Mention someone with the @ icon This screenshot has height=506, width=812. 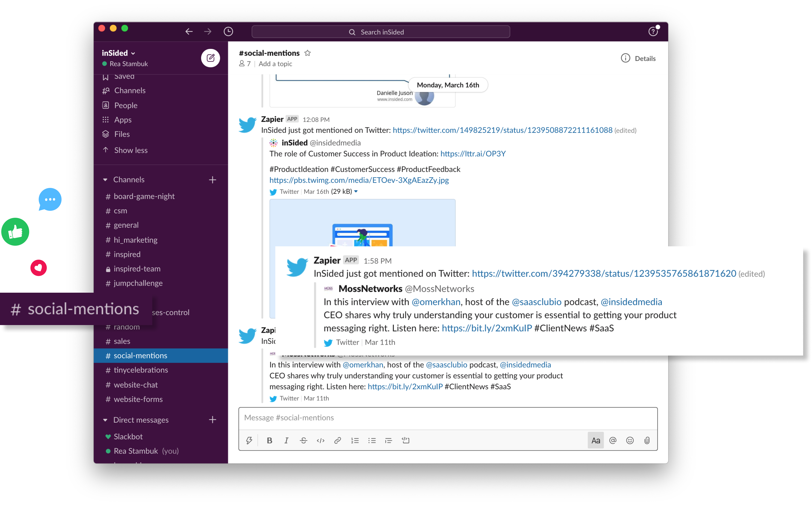(x=613, y=440)
